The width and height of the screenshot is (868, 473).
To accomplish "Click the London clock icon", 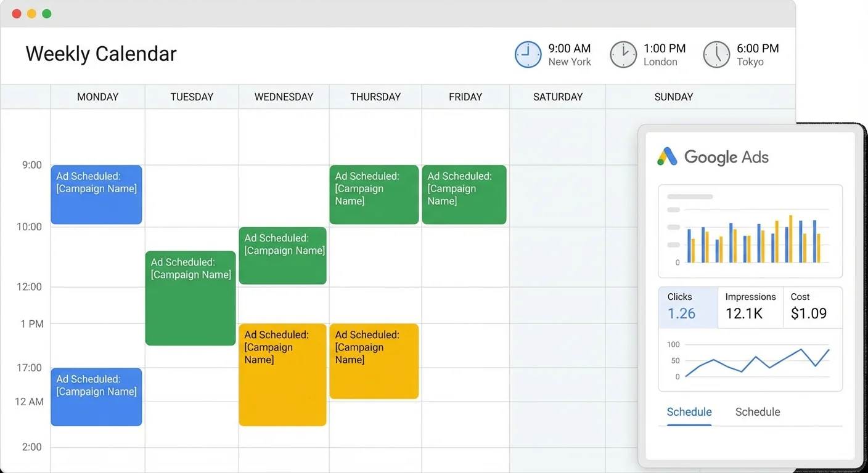I will click(x=623, y=54).
